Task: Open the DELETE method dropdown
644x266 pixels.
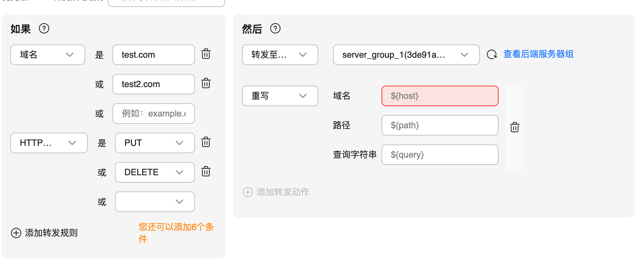Action: tap(155, 172)
